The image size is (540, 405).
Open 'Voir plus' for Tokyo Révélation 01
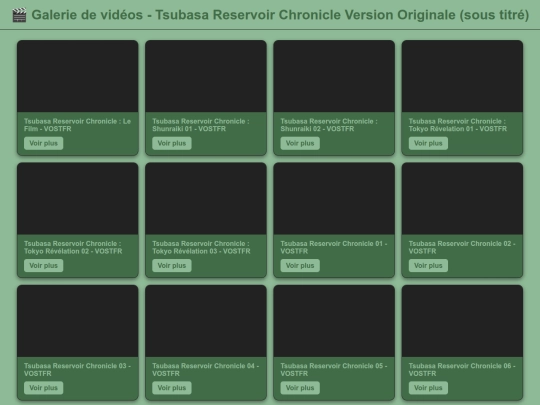tap(428, 143)
